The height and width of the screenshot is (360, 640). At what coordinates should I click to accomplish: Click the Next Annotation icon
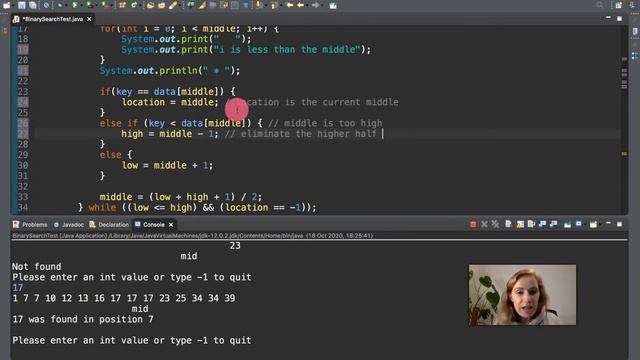260,5
